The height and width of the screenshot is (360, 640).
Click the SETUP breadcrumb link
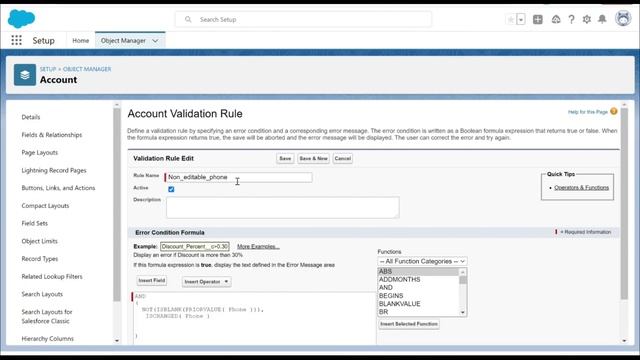click(x=48, y=69)
